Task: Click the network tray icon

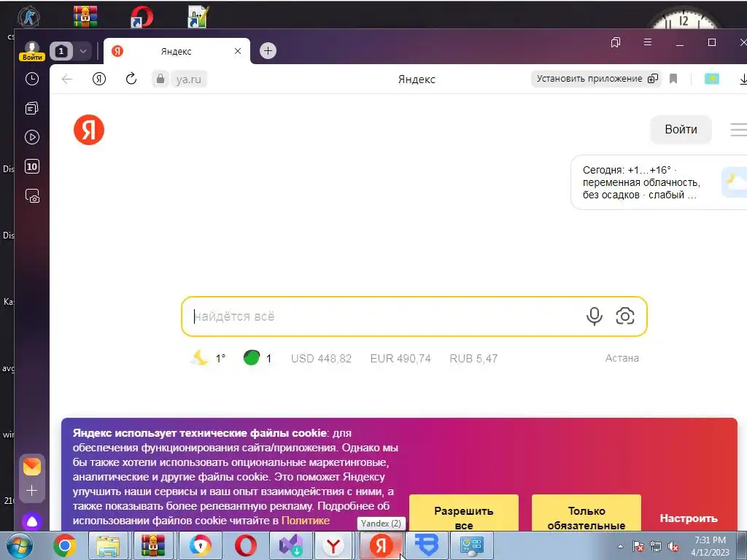Action: click(656, 547)
